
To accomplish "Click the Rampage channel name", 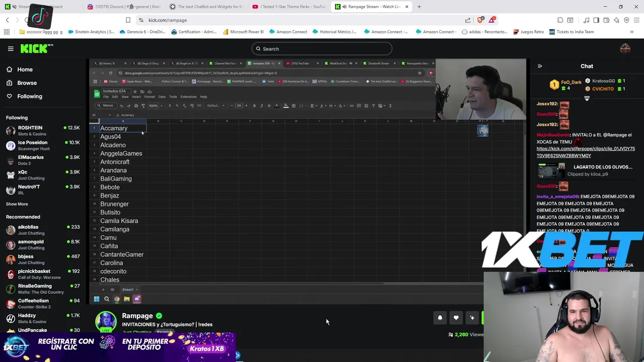I will 137,316.
